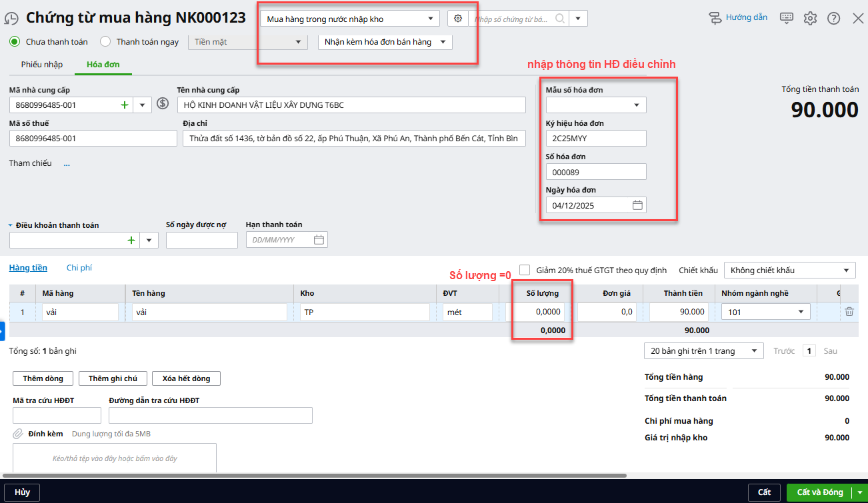Viewport: 868px width, 503px height.
Task: Click the keyboard shortcuts icon
Action: click(x=787, y=18)
